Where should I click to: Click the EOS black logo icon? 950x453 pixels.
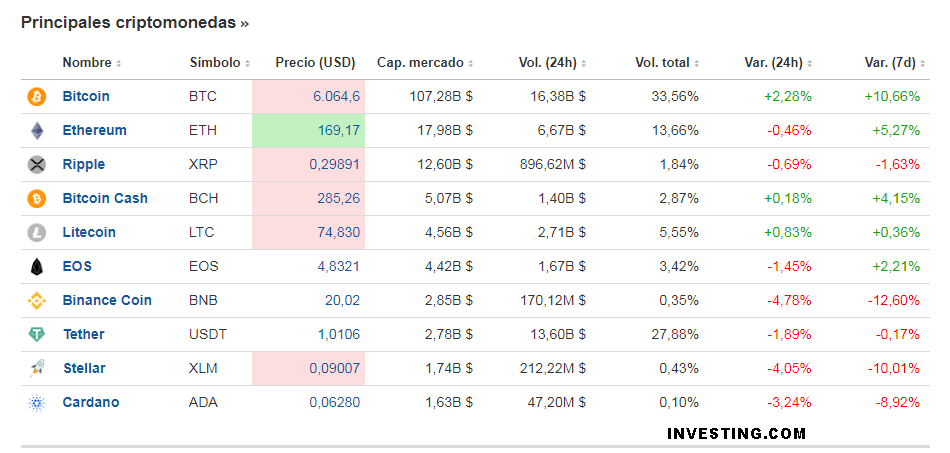tap(37, 267)
